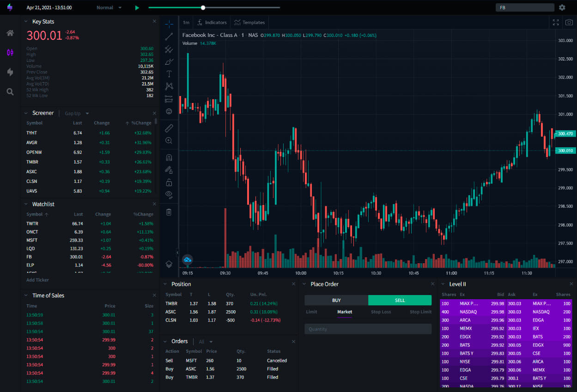This screenshot has width=577, height=392.
Task: Click the Quantity input field
Action: (x=368, y=329)
